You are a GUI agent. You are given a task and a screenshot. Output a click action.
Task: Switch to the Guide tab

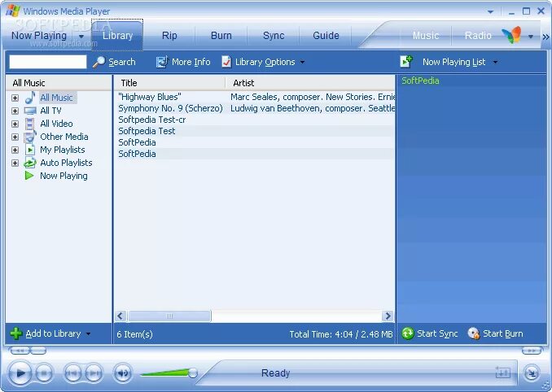(x=326, y=36)
